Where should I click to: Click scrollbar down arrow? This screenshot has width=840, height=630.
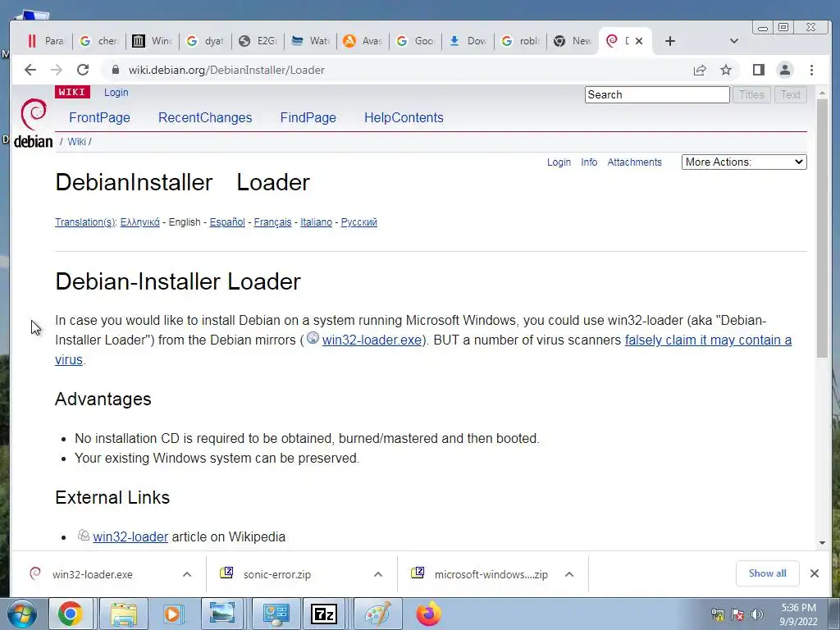(822, 543)
